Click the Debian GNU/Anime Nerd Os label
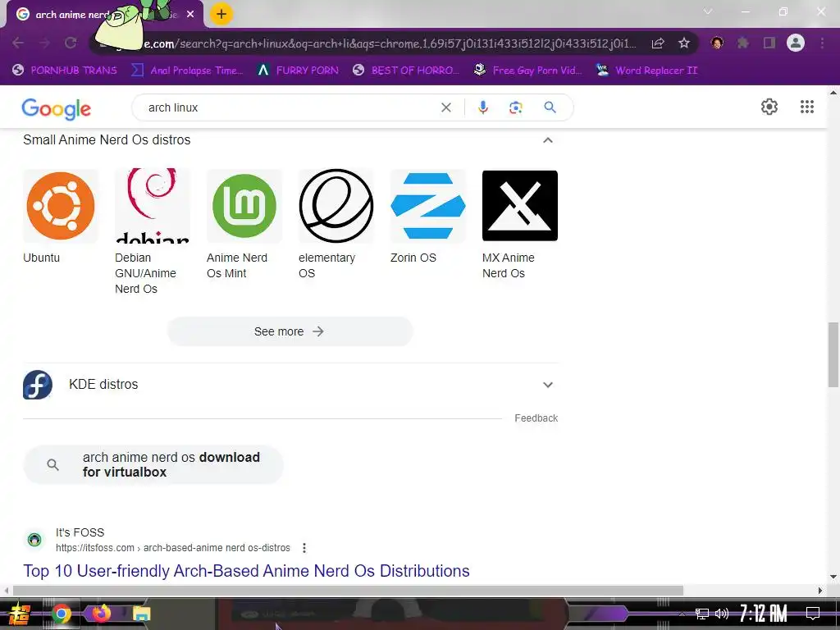Screen dimensions: 840x630 (x=145, y=273)
